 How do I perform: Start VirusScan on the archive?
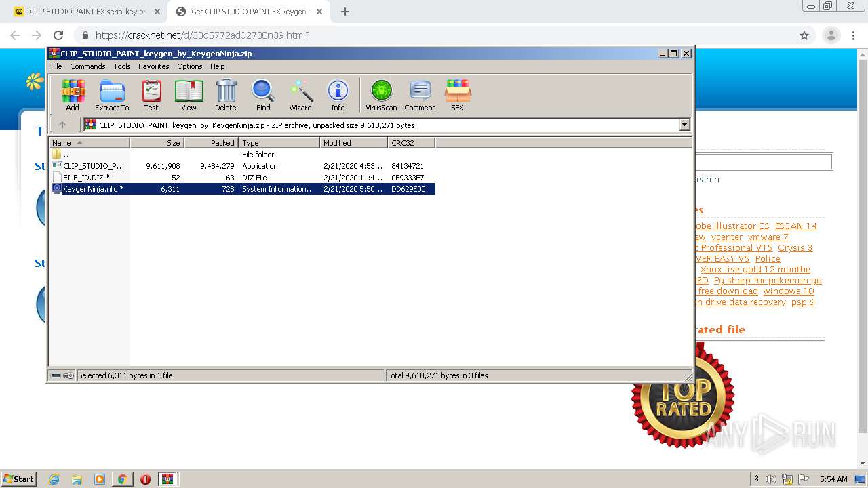pyautogui.click(x=381, y=95)
